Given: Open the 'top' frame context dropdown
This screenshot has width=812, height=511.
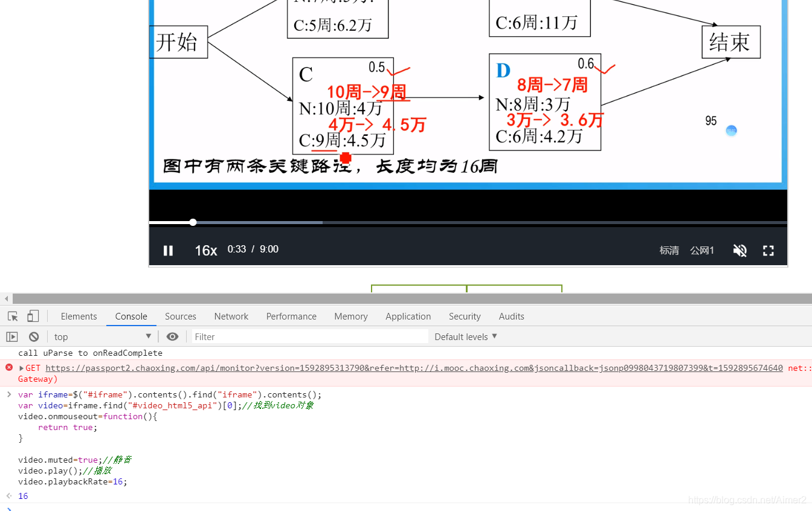Looking at the screenshot, I should pyautogui.click(x=103, y=336).
